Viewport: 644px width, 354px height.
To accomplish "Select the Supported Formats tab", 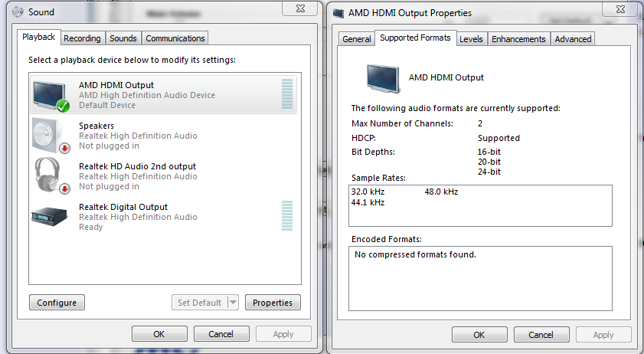I will (415, 38).
